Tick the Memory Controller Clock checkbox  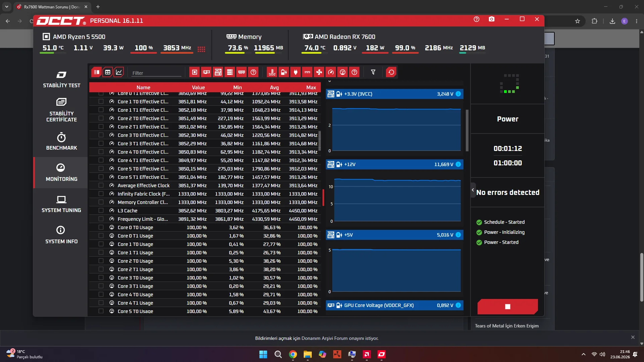click(x=101, y=202)
